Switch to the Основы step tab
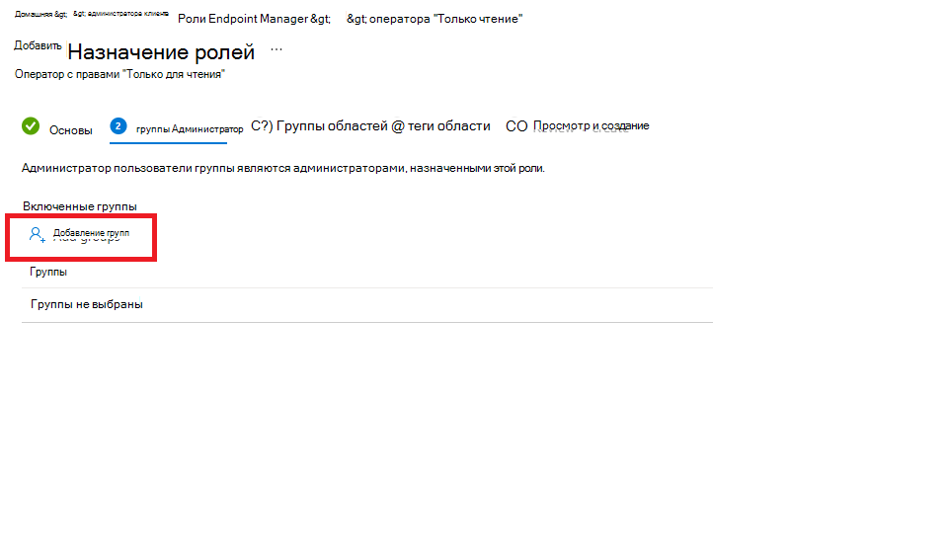The image size is (948, 560). [71, 130]
